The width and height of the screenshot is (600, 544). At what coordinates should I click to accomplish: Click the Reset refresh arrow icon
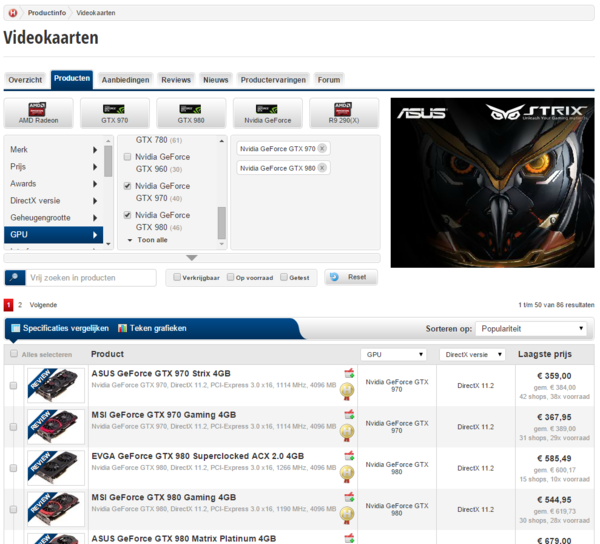334,277
